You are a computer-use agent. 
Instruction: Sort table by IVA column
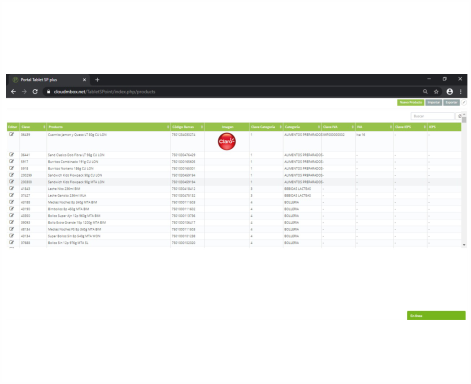pos(374,127)
